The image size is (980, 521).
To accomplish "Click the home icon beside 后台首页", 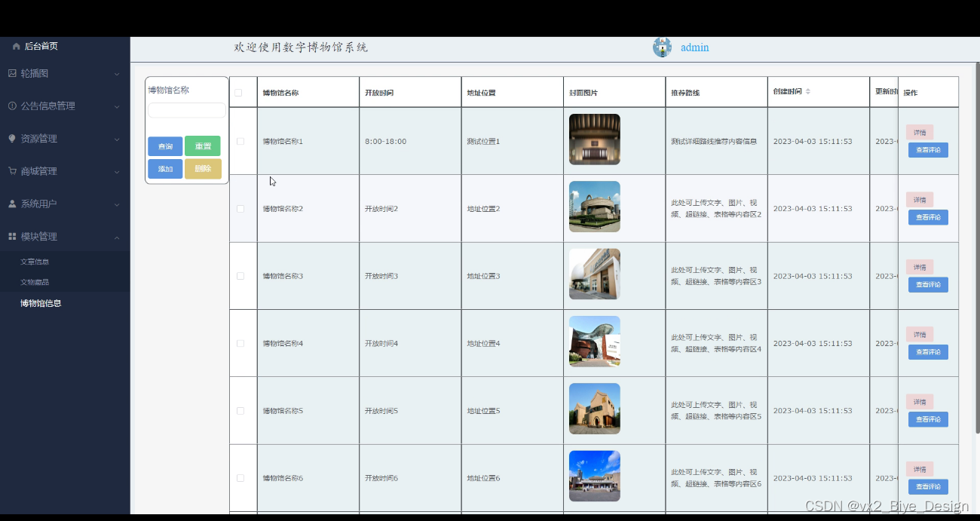I will pos(17,47).
